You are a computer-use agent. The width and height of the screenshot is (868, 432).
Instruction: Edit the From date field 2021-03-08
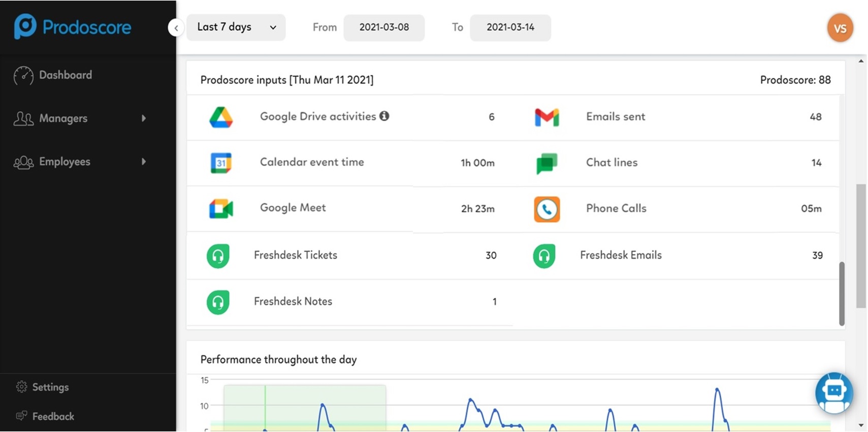384,27
